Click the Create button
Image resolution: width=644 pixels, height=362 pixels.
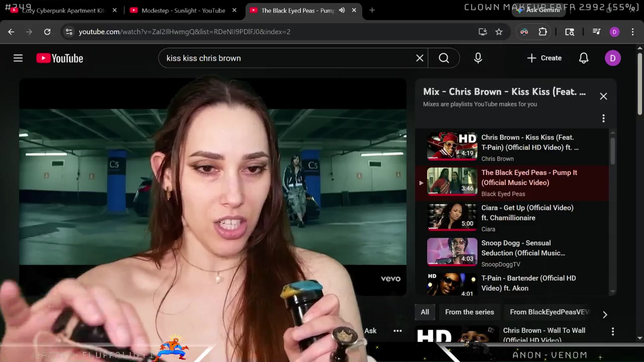tap(544, 58)
